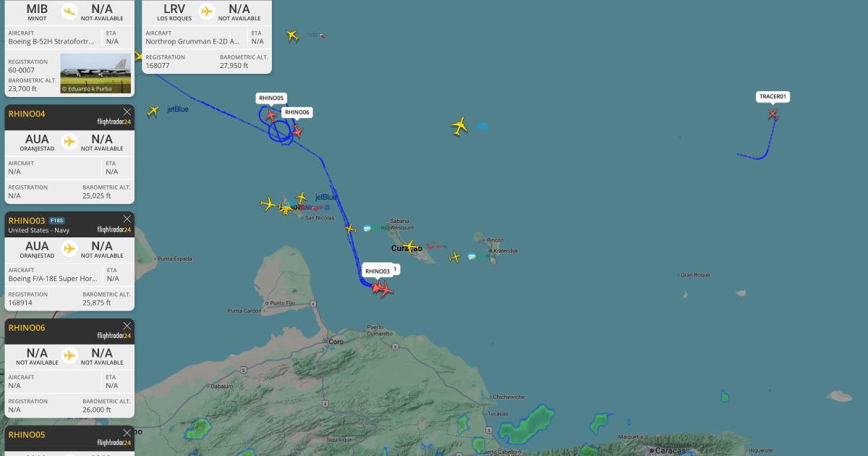Click the RHINO06 card header title
This screenshot has height=456, width=868.
click(27, 328)
